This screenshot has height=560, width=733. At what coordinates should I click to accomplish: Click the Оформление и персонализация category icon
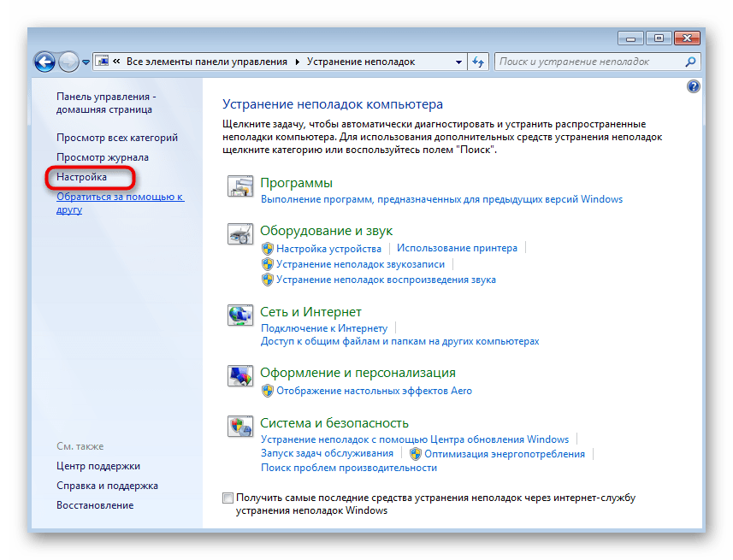240,376
